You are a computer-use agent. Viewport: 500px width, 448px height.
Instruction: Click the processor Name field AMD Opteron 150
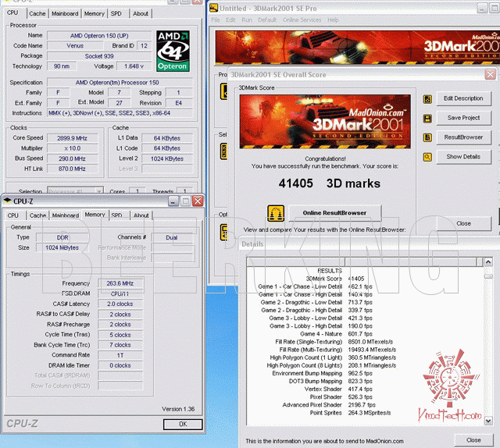(99, 35)
